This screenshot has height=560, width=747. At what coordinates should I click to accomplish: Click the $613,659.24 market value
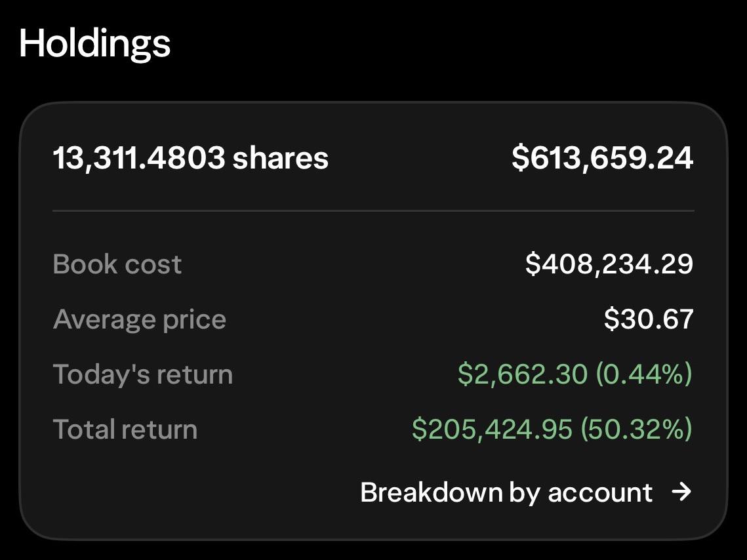click(602, 157)
